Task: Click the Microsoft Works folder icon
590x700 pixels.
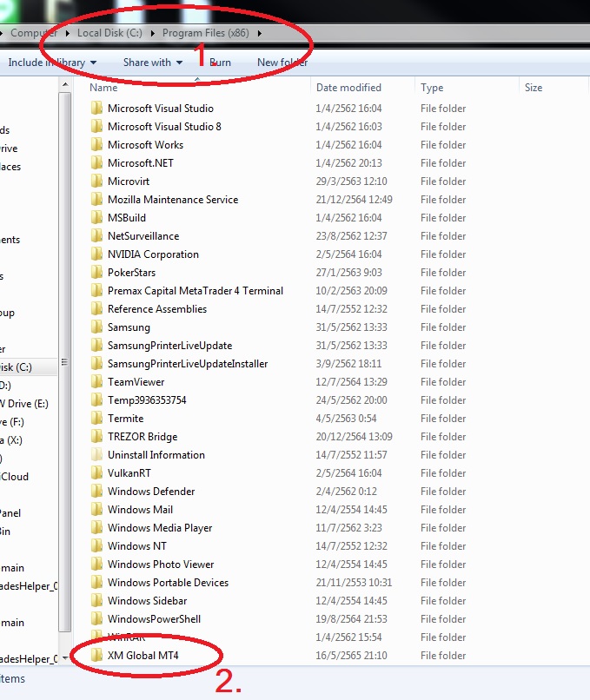Action: 96,145
